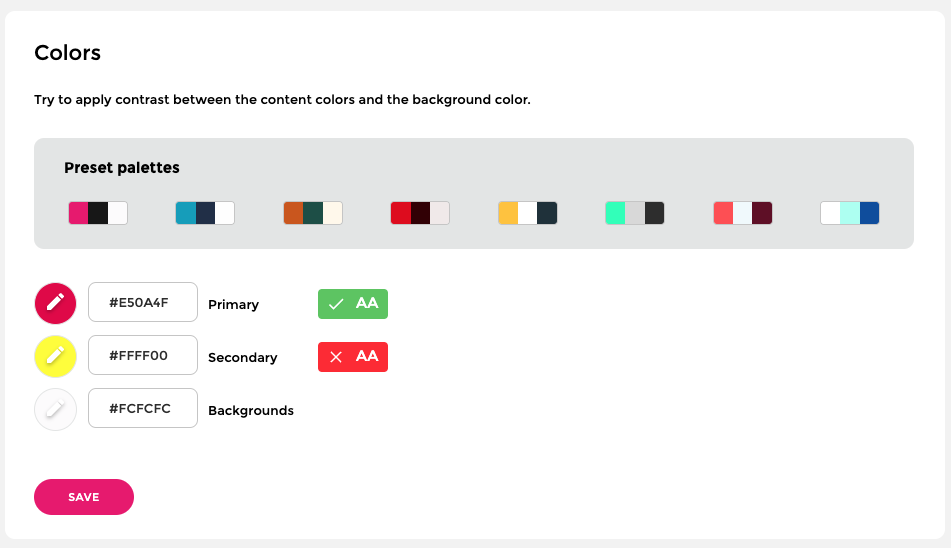Focus the Secondary hex field #FFFF00
The height and width of the screenshot is (548, 951).
point(143,355)
